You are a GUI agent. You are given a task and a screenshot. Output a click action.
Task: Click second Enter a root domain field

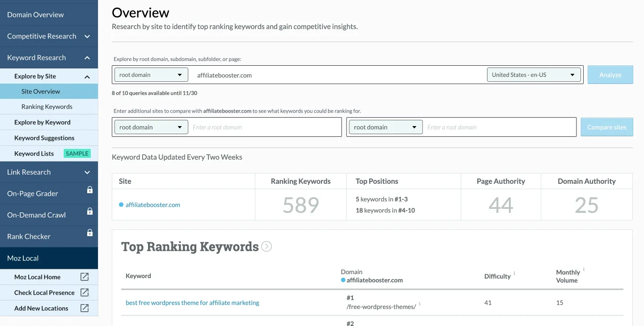[x=500, y=127]
